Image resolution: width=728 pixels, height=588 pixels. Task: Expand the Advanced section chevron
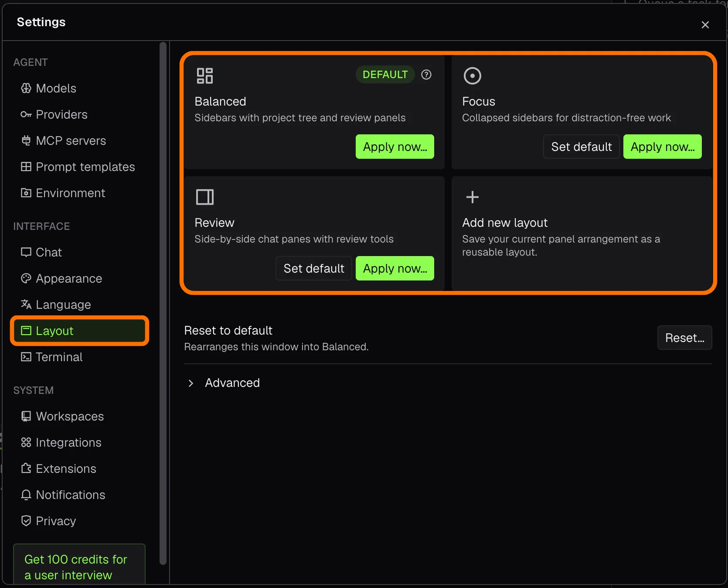pos(191,383)
